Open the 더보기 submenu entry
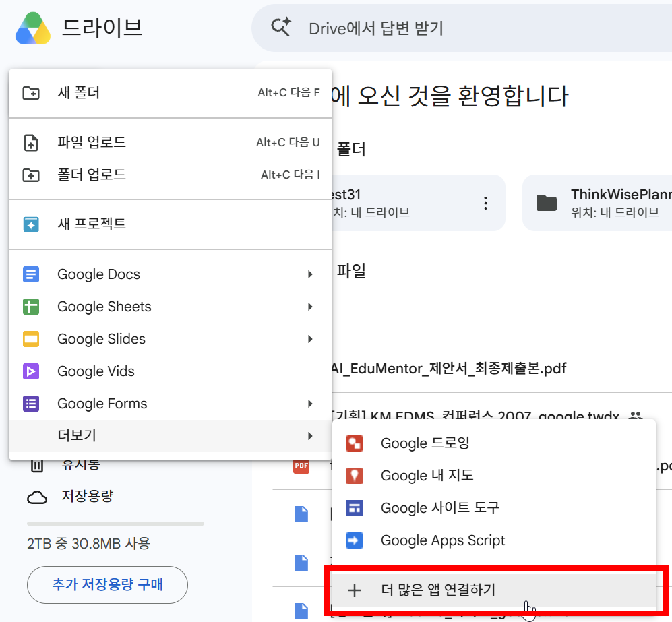672x622 pixels. tap(171, 435)
